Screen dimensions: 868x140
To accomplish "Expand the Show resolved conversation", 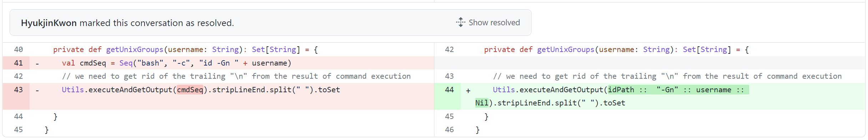I will tap(488, 22).
